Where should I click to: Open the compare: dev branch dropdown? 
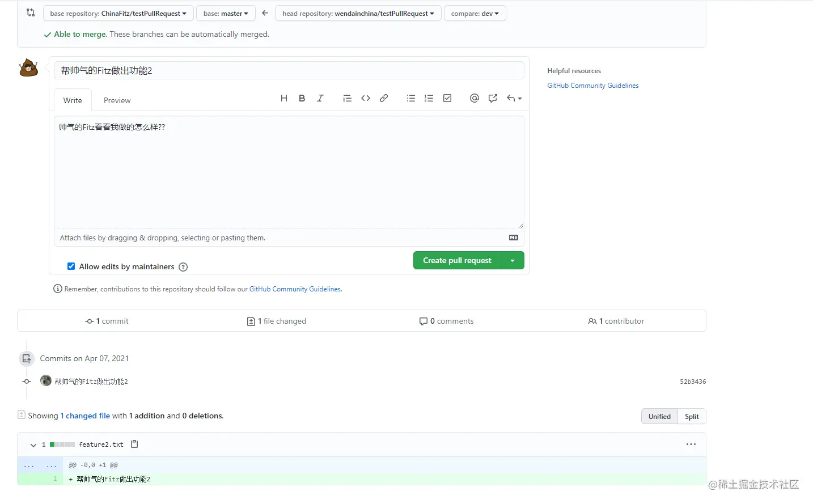(x=475, y=13)
